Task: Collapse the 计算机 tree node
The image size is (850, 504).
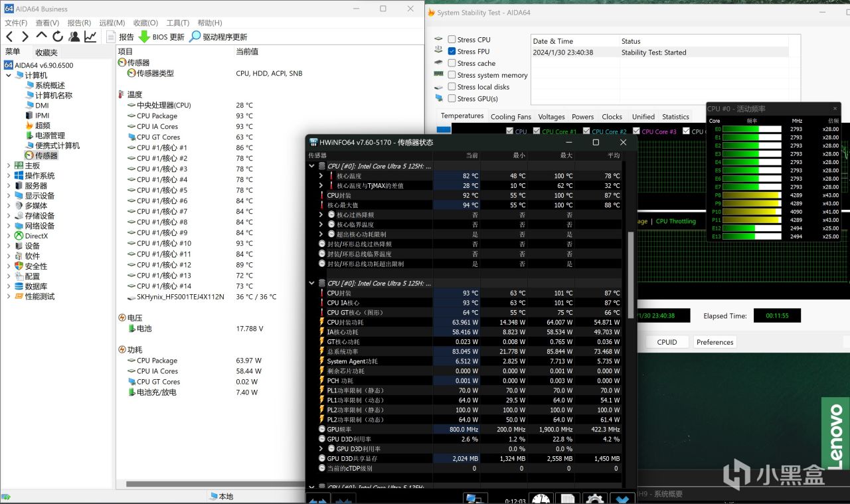Action: coord(9,76)
